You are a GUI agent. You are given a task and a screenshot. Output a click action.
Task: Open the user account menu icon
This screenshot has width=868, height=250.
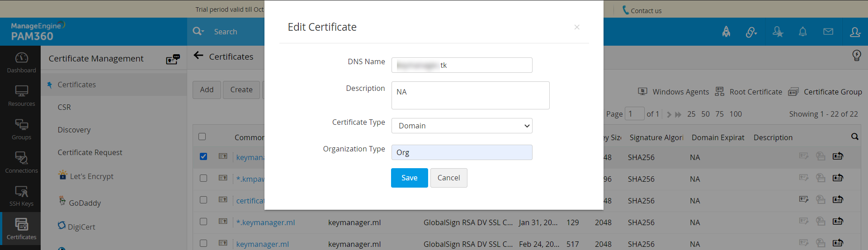pyautogui.click(x=854, y=32)
